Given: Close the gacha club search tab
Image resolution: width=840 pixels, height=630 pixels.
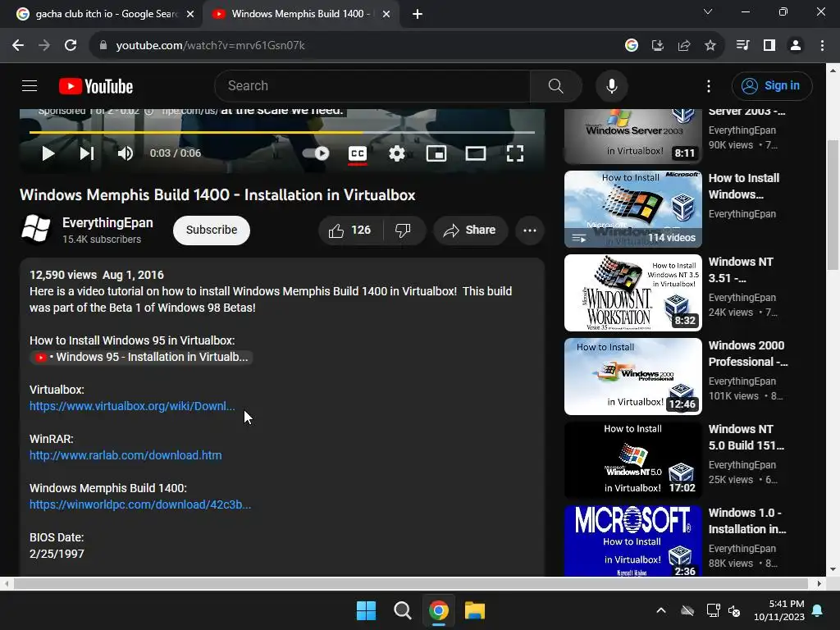Looking at the screenshot, I should tap(190, 15).
